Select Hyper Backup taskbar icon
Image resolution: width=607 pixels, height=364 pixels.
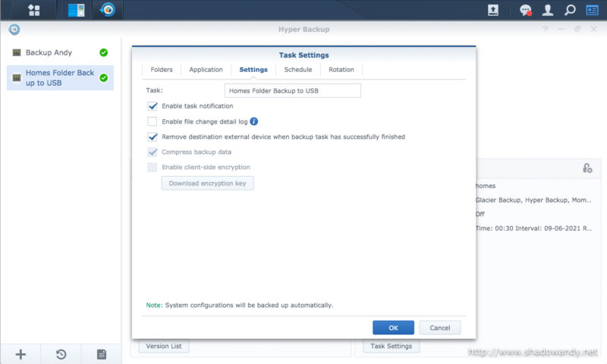pyautogui.click(x=108, y=10)
